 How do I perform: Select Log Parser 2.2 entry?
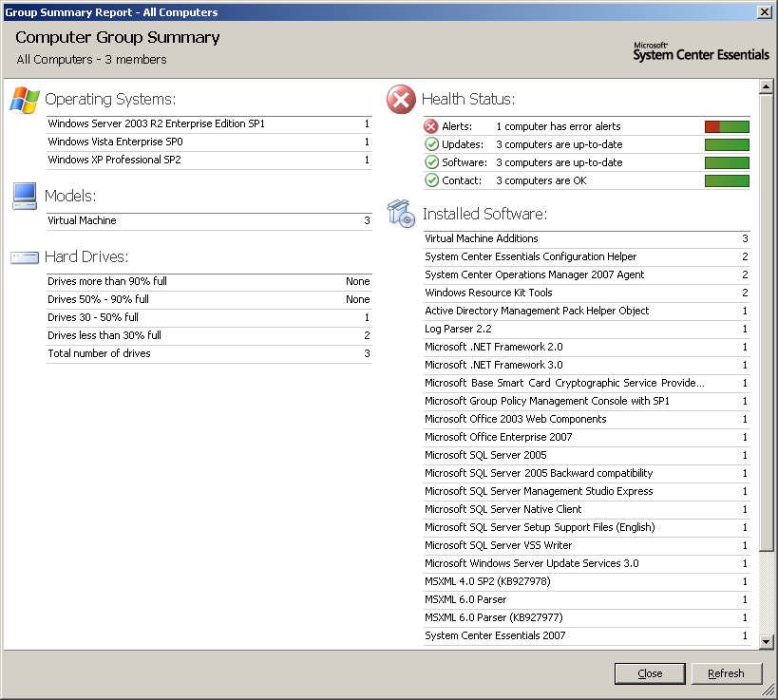[x=586, y=329]
